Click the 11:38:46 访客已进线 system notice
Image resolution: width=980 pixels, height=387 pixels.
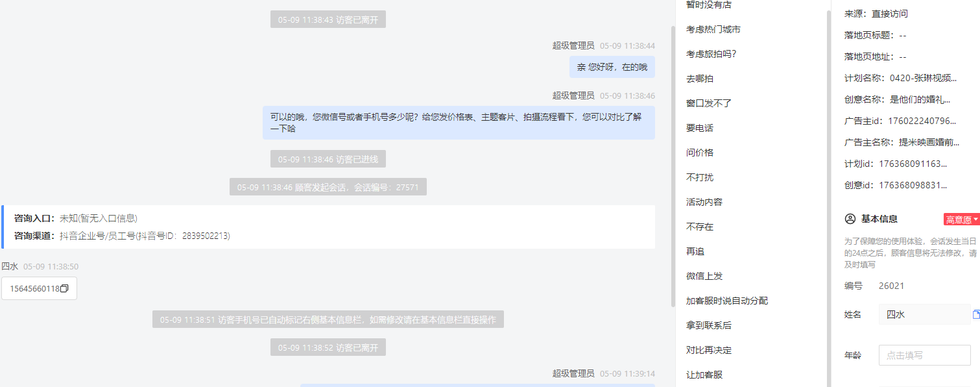pos(328,159)
